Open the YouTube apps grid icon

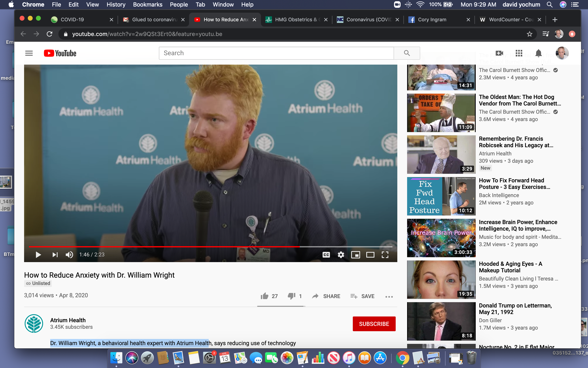(x=519, y=53)
